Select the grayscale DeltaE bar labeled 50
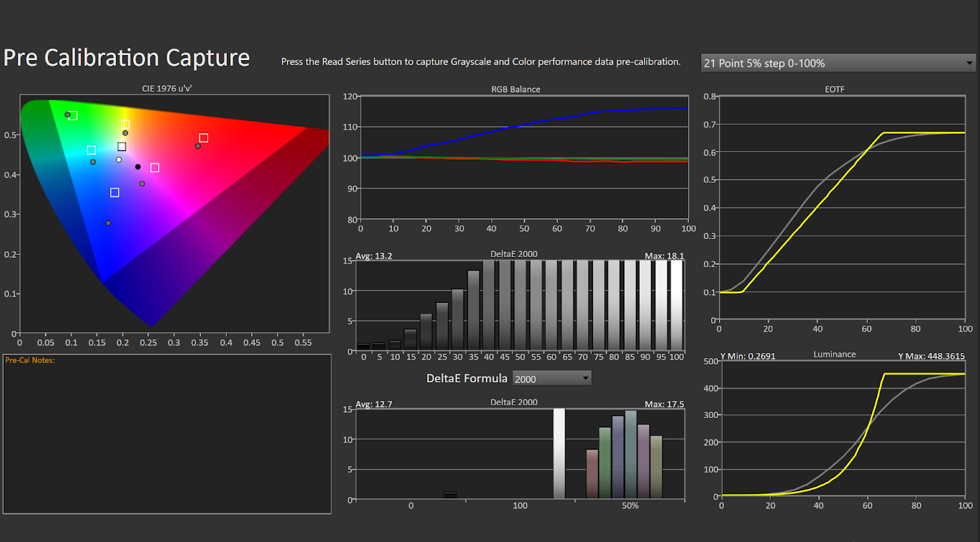This screenshot has width=980, height=542. pos(521,306)
